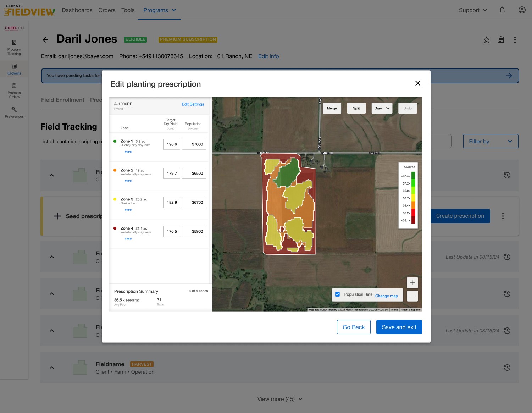Open the Edit Settings link
532x413 pixels.
click(x=193, y=104)
